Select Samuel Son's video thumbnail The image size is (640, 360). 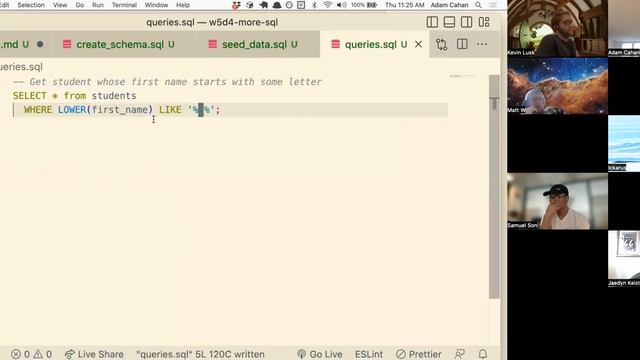coord(557,201)
